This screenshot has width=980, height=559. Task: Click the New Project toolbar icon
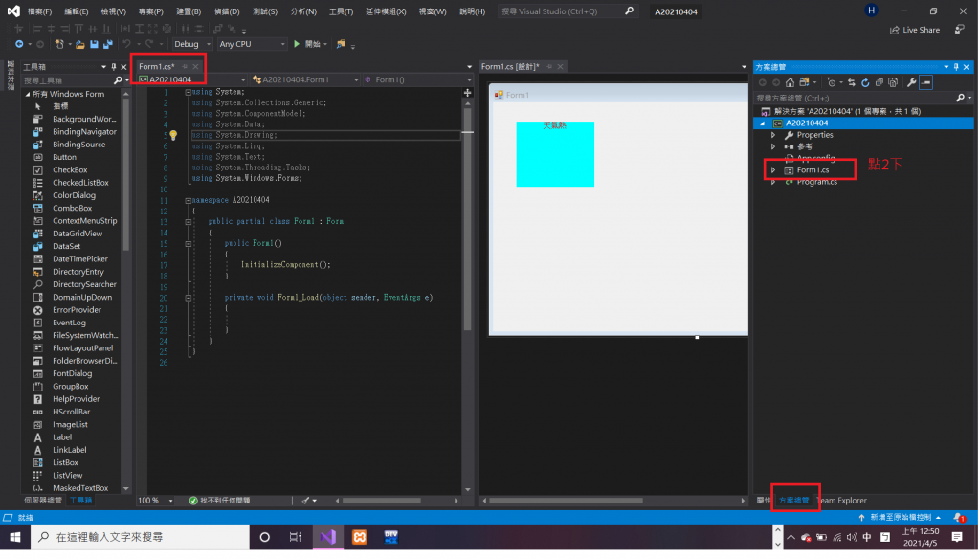[x=59, y=44]
